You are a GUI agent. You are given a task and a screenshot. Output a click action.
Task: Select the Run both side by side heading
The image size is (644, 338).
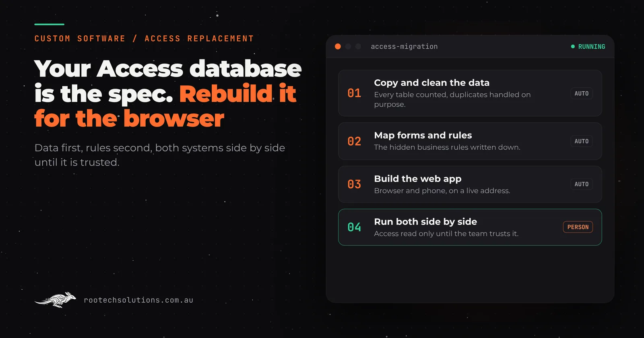pos(425,222)
